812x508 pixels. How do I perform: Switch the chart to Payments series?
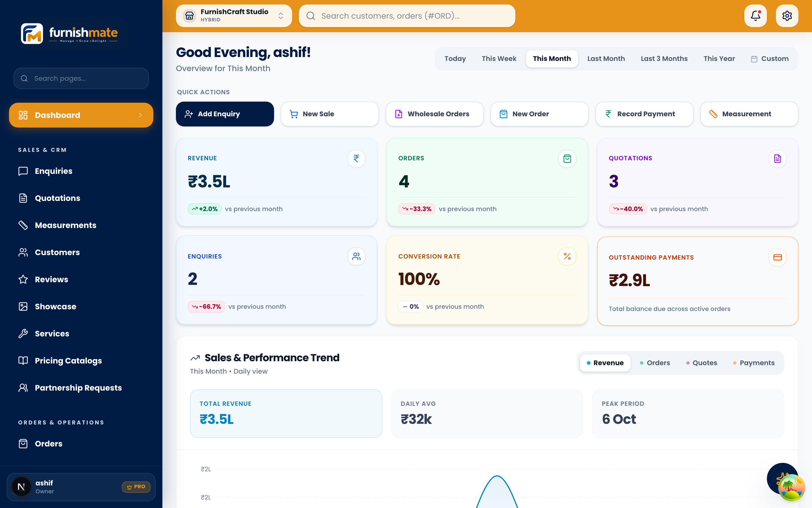click(754, 363)
